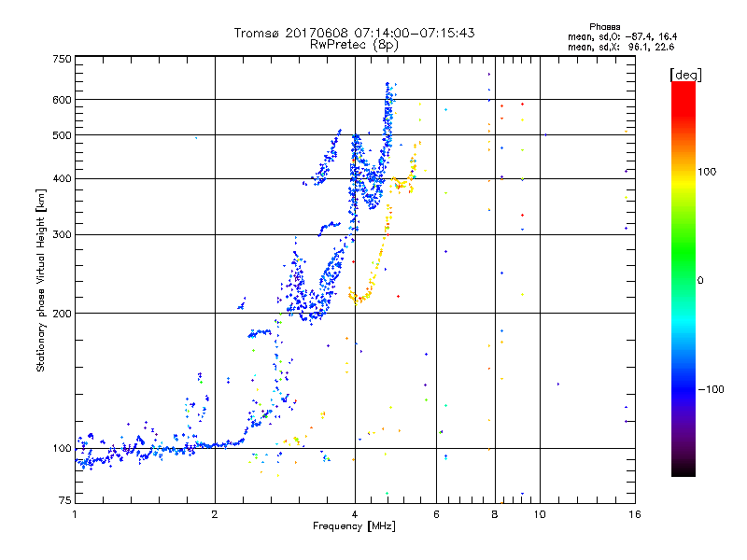Click the x-axis label 'Frequency [MHz]'
The height and width of the screenshot is (560, 747).
click(x=354, y=526)
